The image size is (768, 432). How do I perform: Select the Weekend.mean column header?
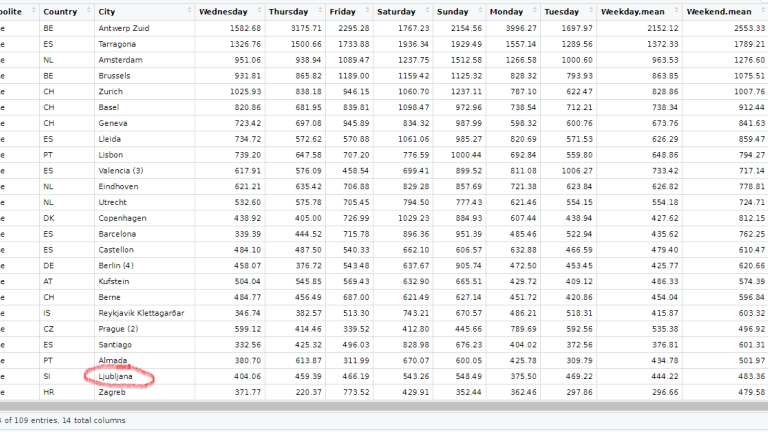718,12
